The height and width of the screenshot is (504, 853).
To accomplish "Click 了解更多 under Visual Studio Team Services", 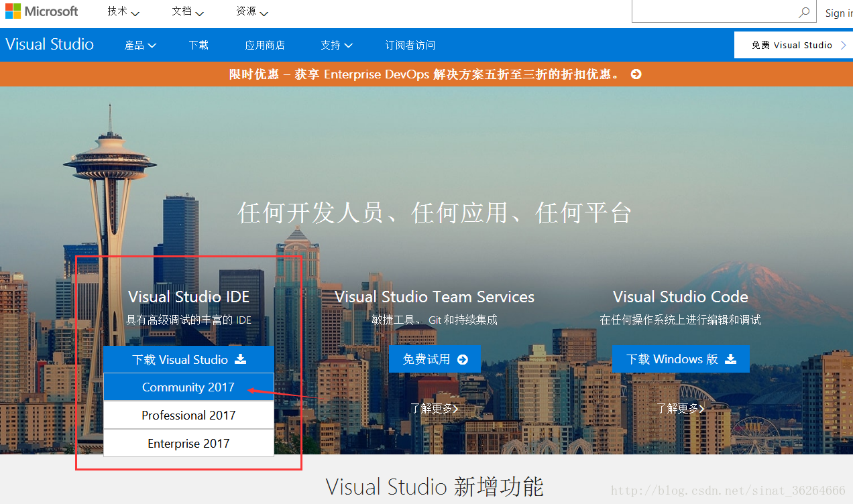I will pyautogui.click(x=435, y=408).
